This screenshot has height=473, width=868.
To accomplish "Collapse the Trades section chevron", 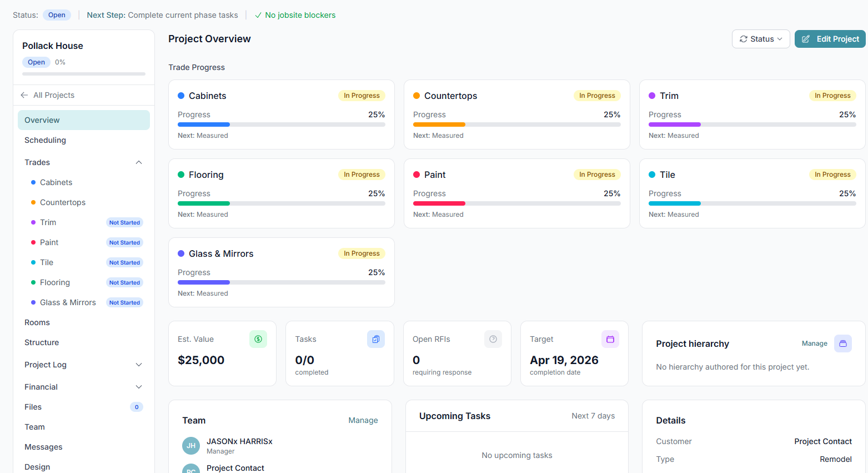I will (139, 162).
